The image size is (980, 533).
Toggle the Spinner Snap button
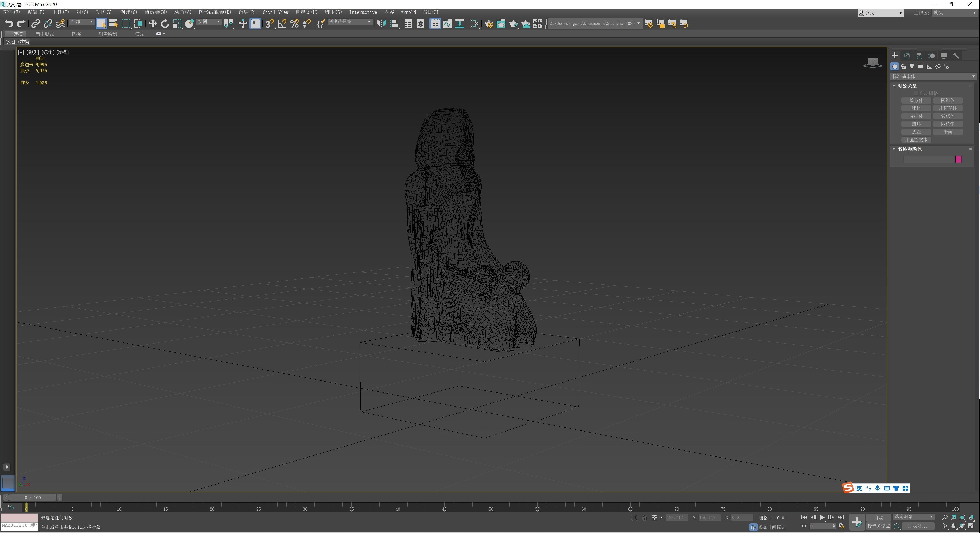(x=307, y=23)
